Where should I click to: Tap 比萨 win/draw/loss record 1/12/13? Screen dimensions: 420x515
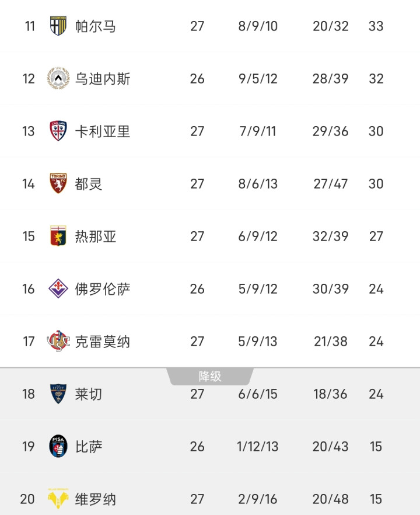tap(258, 447)
